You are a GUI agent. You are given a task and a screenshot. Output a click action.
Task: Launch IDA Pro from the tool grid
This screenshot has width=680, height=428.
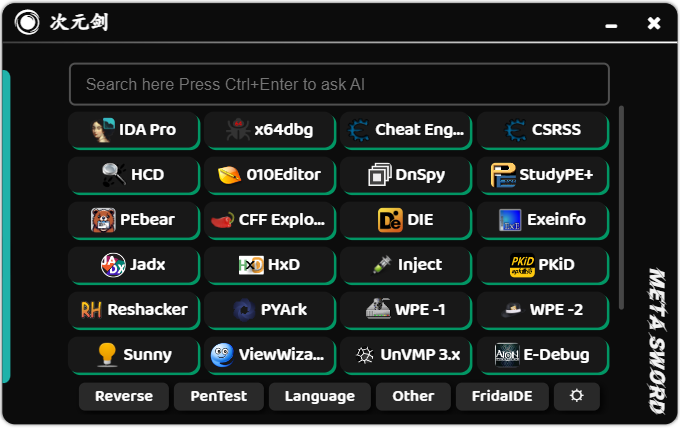point(134,130)
